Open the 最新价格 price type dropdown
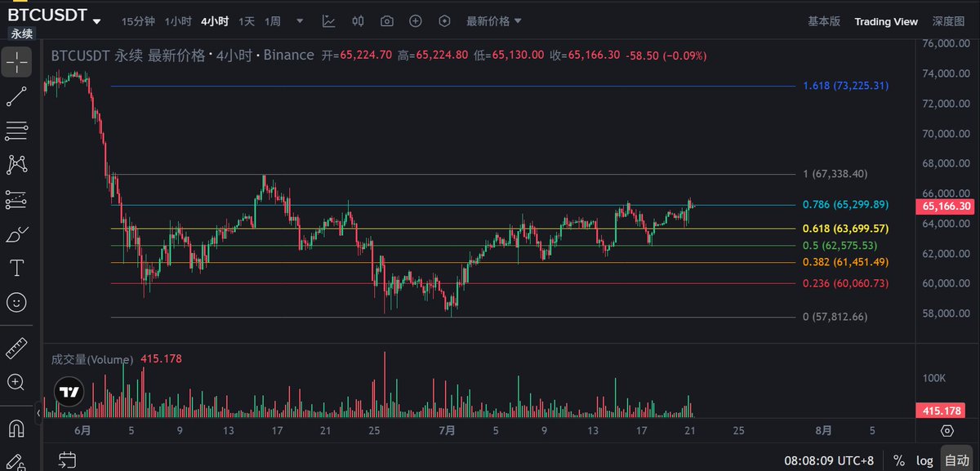 point(493,21)
